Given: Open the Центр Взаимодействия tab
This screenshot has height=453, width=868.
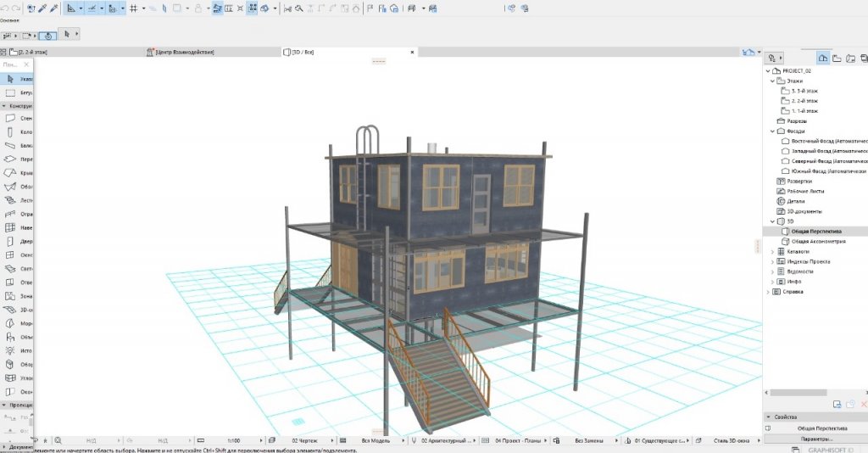Looking at the screenshot, I should click(184, 52).
